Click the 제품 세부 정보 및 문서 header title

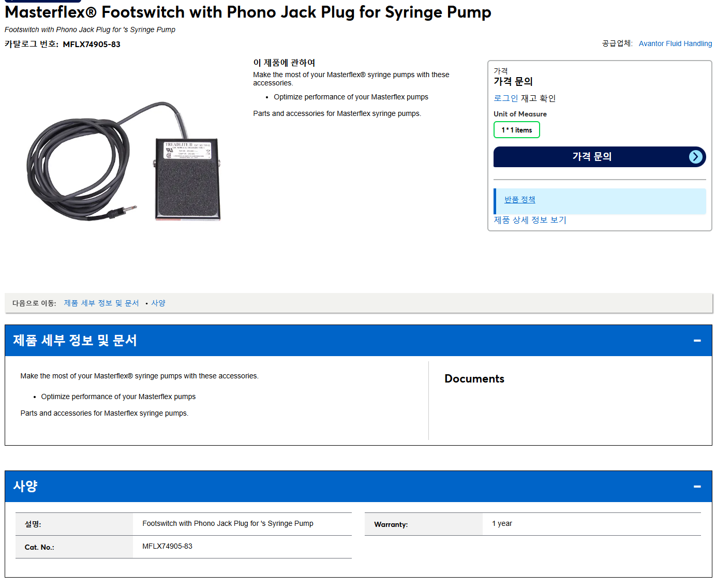(75, 340)
